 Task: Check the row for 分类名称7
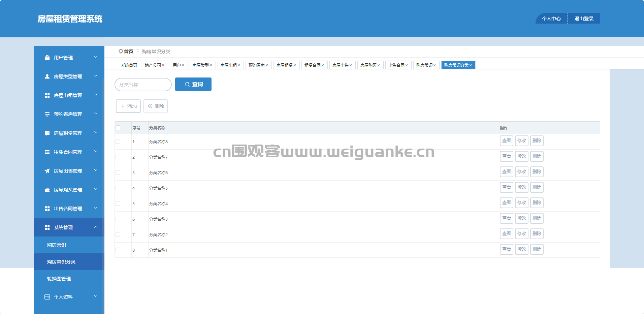[118, 157]
